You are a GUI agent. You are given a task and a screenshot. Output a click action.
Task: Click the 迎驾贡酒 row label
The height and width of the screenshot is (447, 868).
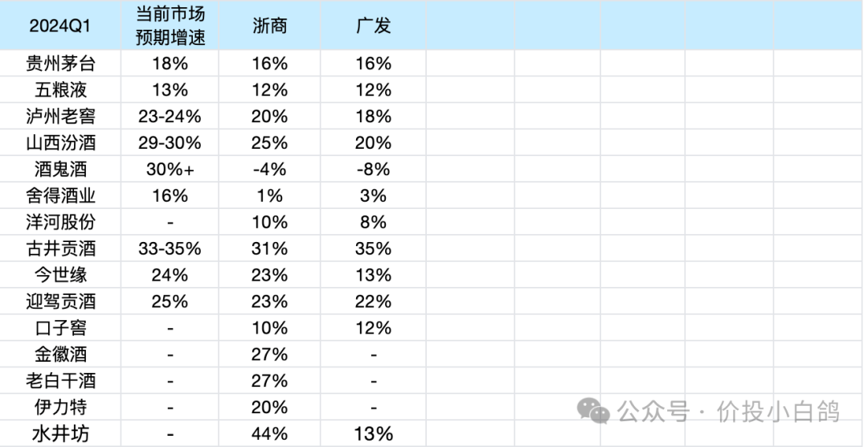point(60,301)
